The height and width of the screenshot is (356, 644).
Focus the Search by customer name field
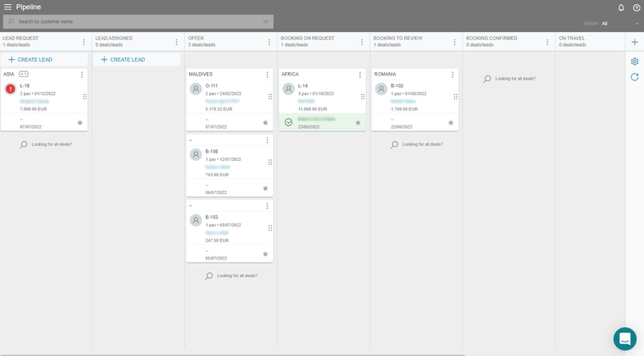[138, 22]
